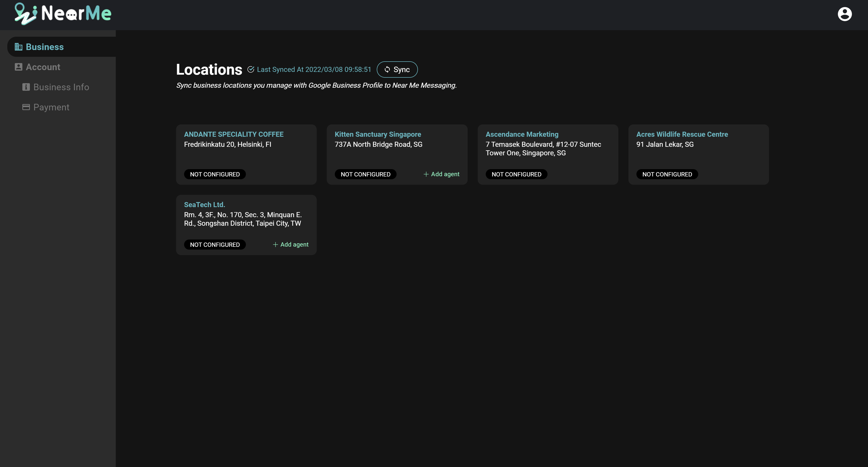Select the Business menu item
The height and width of the screenshot is (467, 868).
tap(45, 47)
